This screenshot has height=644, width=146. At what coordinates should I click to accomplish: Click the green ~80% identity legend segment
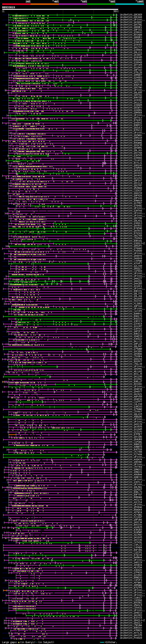(101, 4)
